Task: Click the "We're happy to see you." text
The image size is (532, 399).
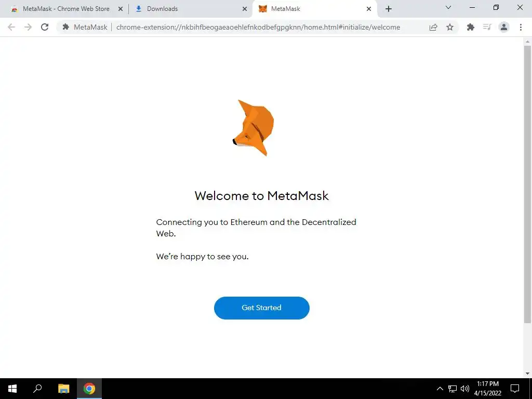Action: (202, 257)
